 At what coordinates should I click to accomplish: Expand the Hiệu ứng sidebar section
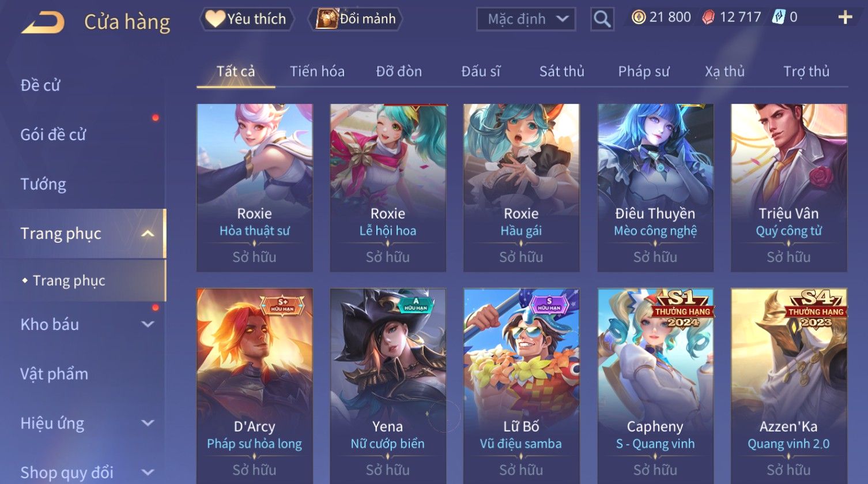pos(148,423)
